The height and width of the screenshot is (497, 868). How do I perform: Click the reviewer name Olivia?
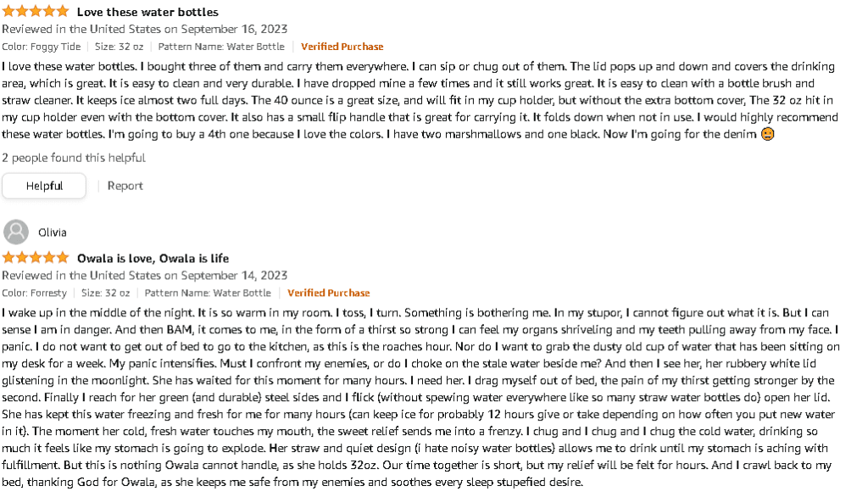53,232
